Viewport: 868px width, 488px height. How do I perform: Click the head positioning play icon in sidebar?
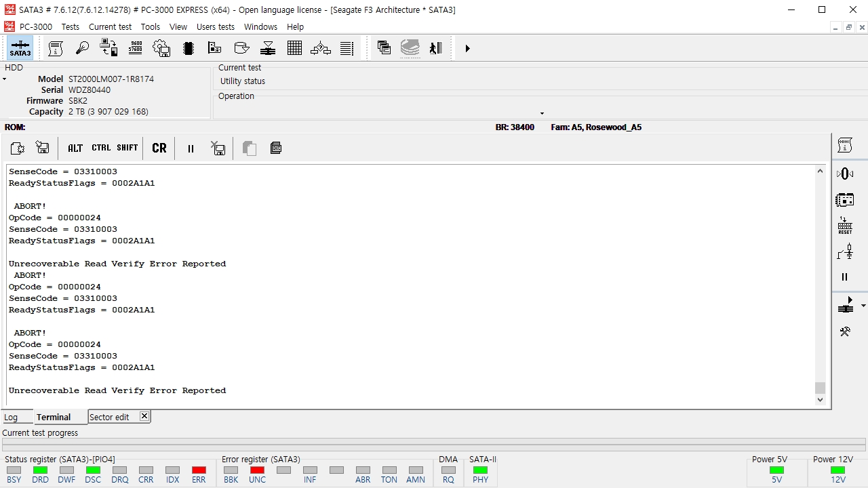[846, 306]
